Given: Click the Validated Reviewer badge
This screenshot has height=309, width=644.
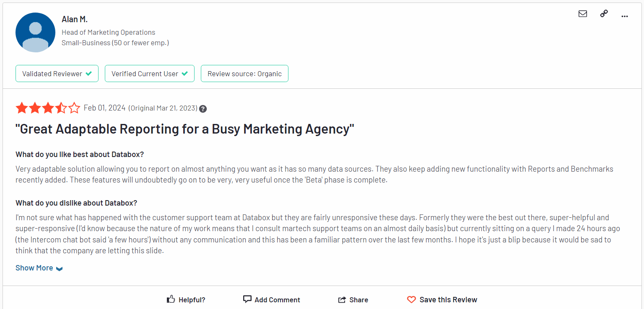Looking at the screenshot, I should (x=57, y=74).
